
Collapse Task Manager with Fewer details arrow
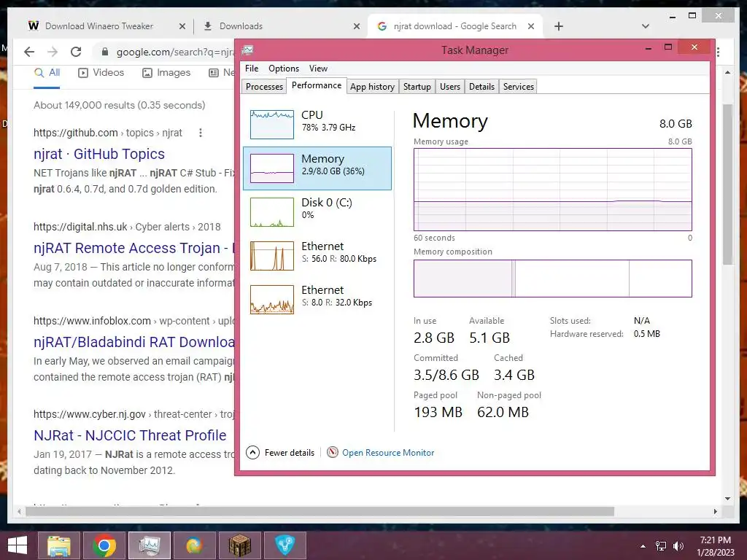point(252,452)
